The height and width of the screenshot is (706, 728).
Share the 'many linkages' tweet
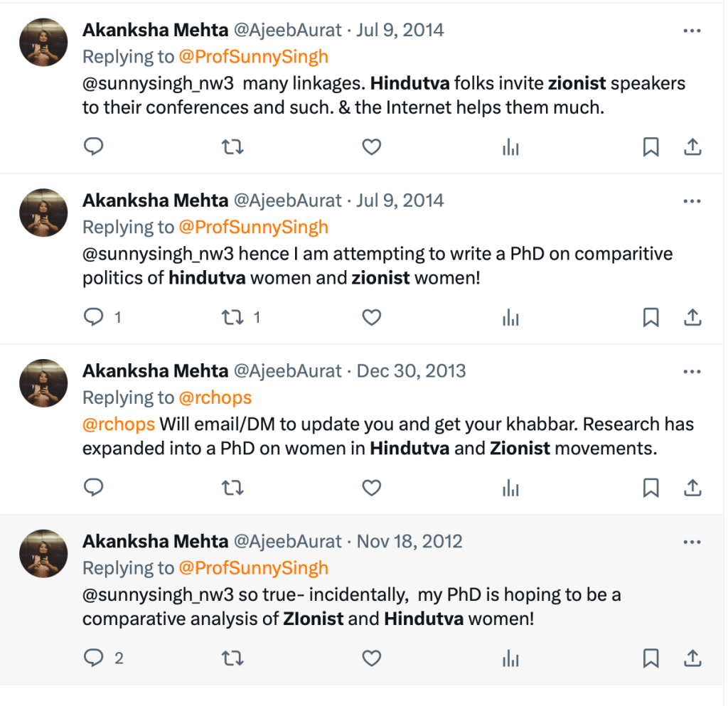pos(692,147)
